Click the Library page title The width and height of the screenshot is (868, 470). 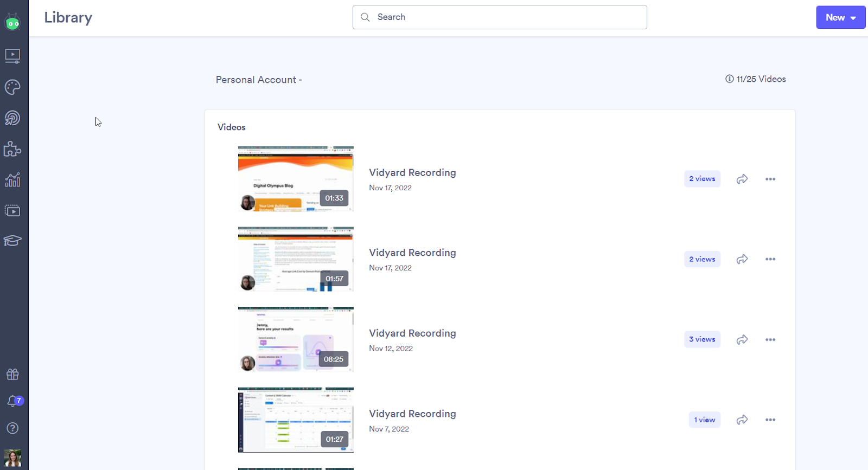[68, 17]
